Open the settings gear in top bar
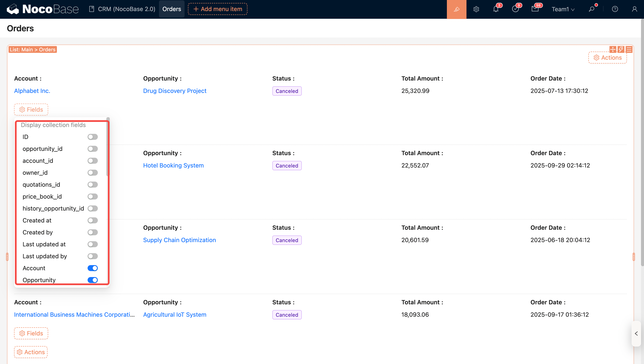This screenshot has height=364, width=644. pos(476,9)
